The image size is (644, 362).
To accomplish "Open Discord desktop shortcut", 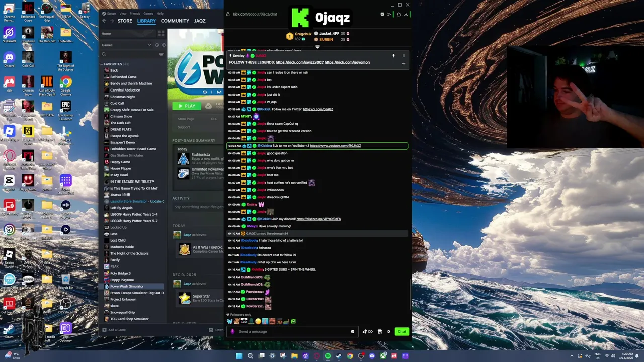I will point(9,59).
